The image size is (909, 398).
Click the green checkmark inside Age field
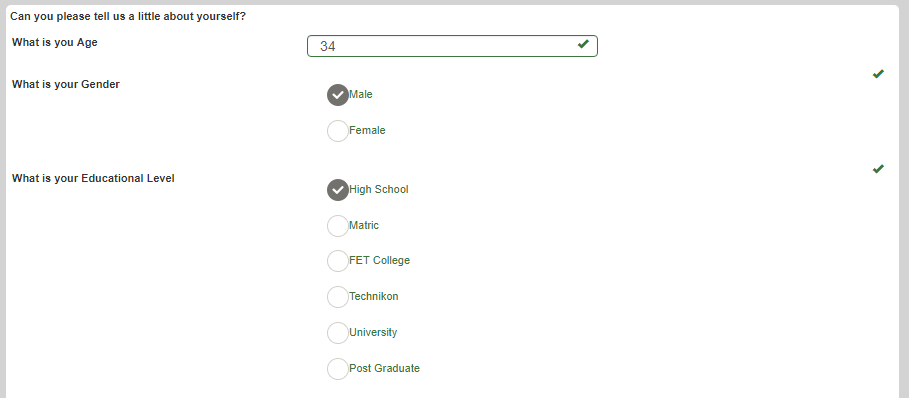583,44
